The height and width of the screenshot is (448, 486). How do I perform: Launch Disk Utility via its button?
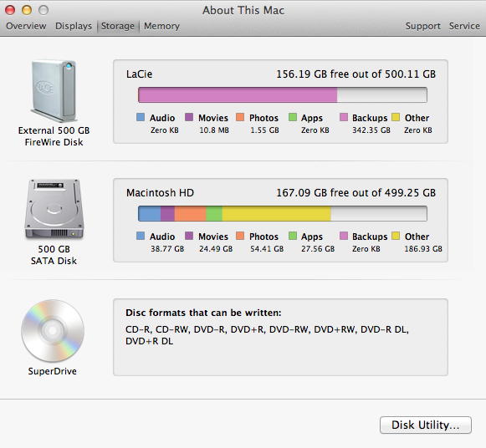426,425
